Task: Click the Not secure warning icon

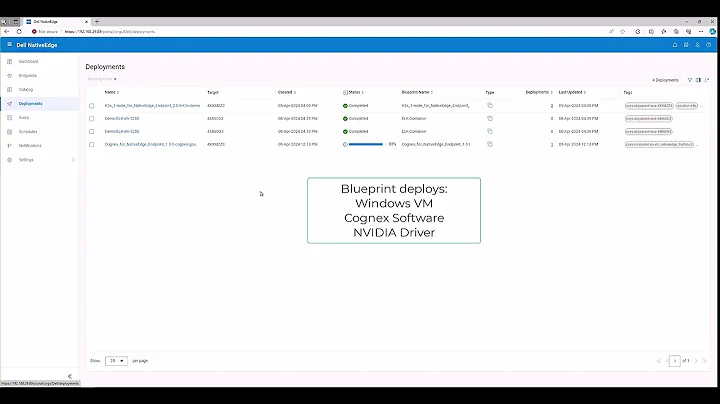Action: tap(34, 32)
